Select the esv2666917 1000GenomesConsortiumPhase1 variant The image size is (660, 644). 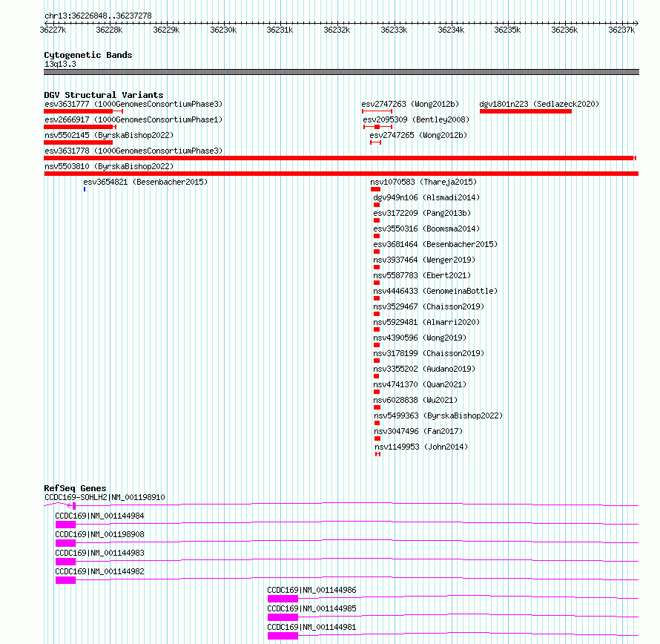(x=133, y=119)
